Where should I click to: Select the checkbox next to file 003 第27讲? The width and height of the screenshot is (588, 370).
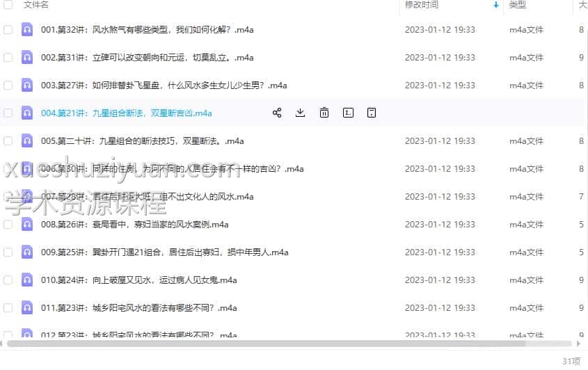click(8, 86)
